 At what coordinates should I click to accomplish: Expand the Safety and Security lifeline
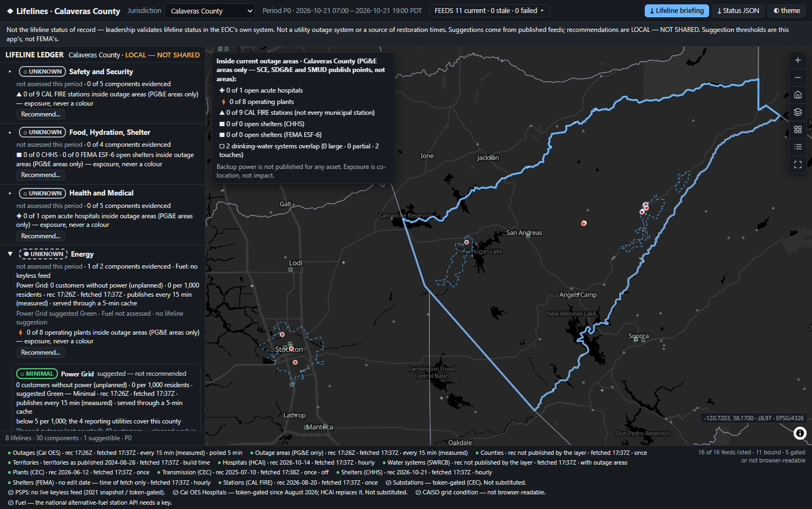pos(10,71)
